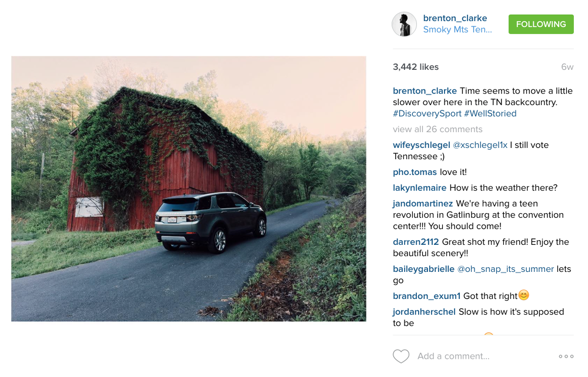Visit jandomartinez profile

pyautogui.click(x=423, y=204)
